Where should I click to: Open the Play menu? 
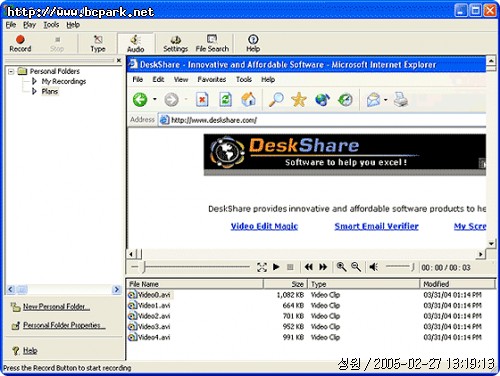(x=29, y=25)
